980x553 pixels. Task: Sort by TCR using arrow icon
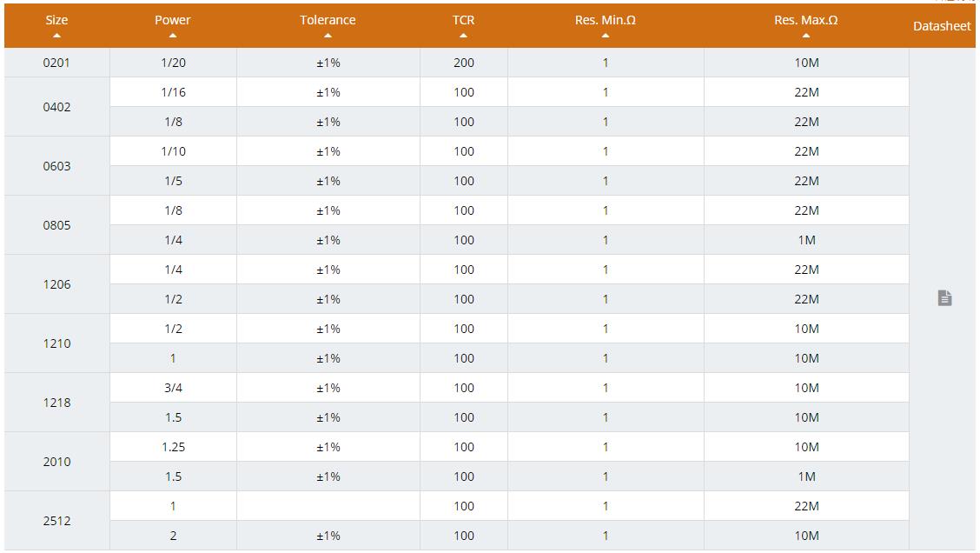[463, 36]
